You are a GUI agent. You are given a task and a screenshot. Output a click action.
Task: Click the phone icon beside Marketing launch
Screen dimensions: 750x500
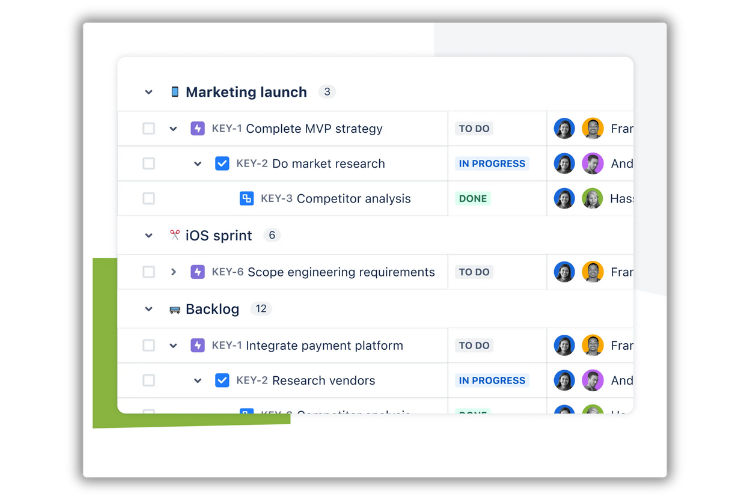175,92
